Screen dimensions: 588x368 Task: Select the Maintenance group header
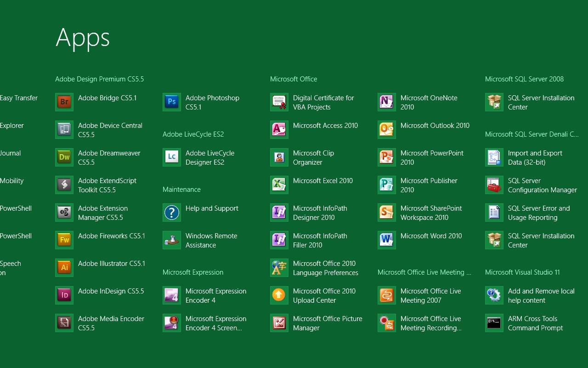[181, 190]
